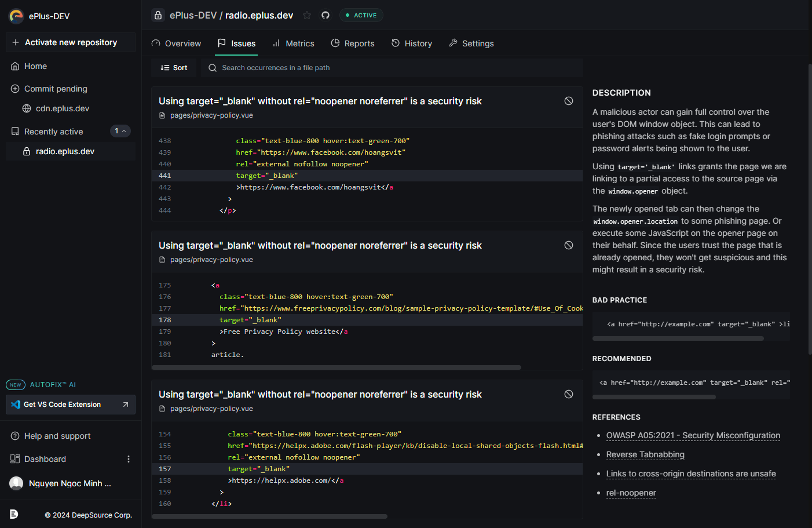Click external arrow on VS Code Extension
The height and width of the screenshot is (528, 812).
click(126, 405)
